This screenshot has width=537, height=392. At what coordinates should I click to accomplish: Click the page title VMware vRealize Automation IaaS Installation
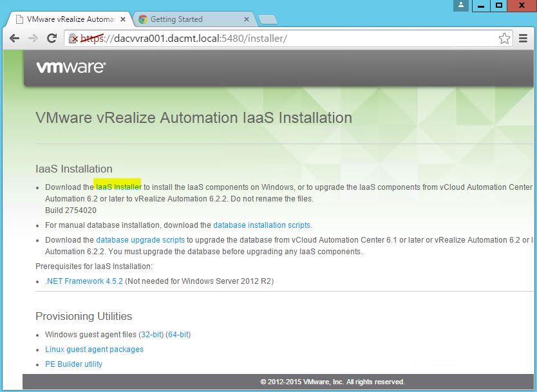tap(194, 118)
